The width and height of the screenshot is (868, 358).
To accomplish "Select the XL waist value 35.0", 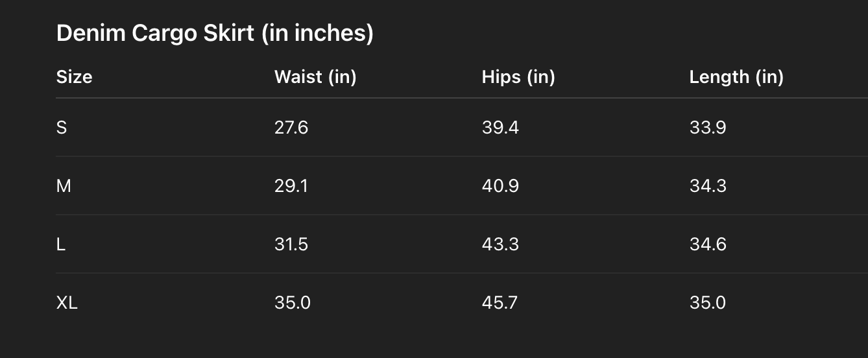I will 293,303.
